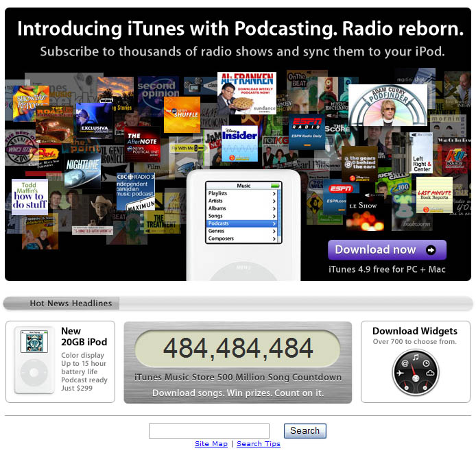Click the ESPN Radio Daily podcast tile
The width and height of the screenshot is (476, 455).
pyautogui.click(x=307, y=132)
